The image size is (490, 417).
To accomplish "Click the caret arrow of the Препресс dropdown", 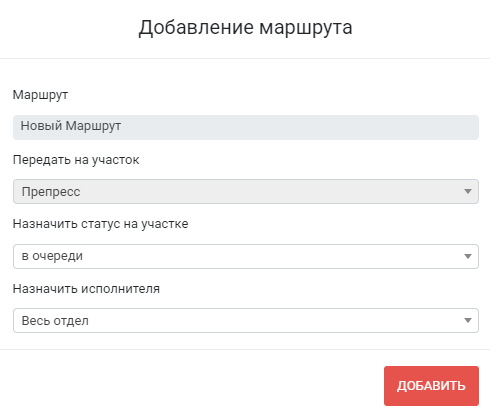I will 468,191.
